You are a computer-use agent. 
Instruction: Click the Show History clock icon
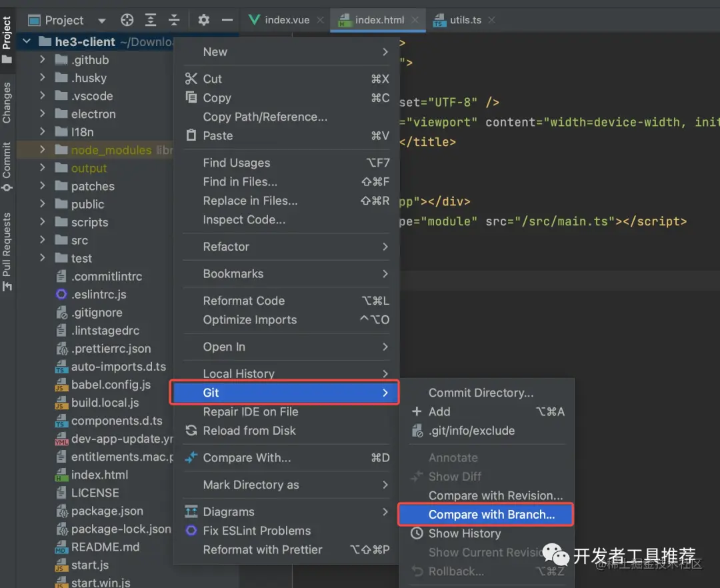click(x=417, y=533)
